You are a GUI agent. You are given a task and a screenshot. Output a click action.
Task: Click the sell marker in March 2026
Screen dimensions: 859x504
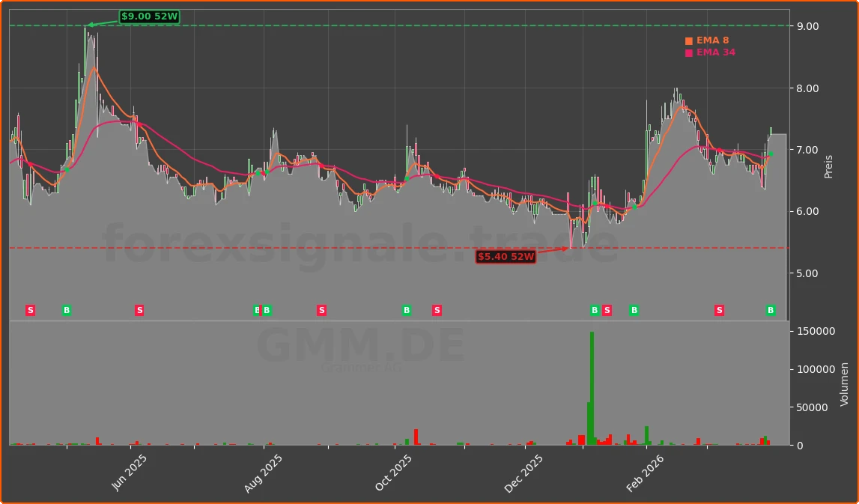[x=719, y=311]
